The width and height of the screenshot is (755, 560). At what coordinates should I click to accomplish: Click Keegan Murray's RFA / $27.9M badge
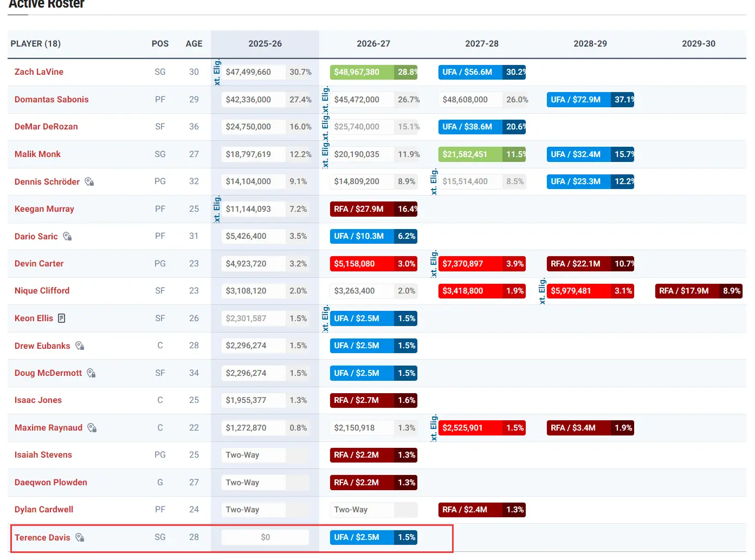pyautogui.click(x=359, y=209)
